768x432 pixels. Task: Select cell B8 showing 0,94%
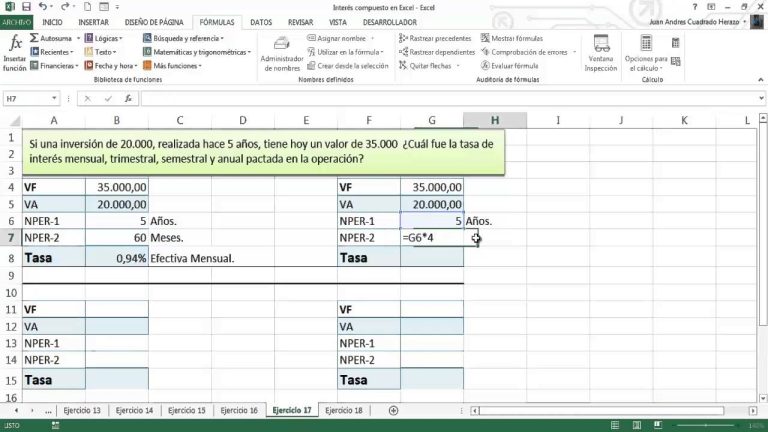click(x=117, y=257)
